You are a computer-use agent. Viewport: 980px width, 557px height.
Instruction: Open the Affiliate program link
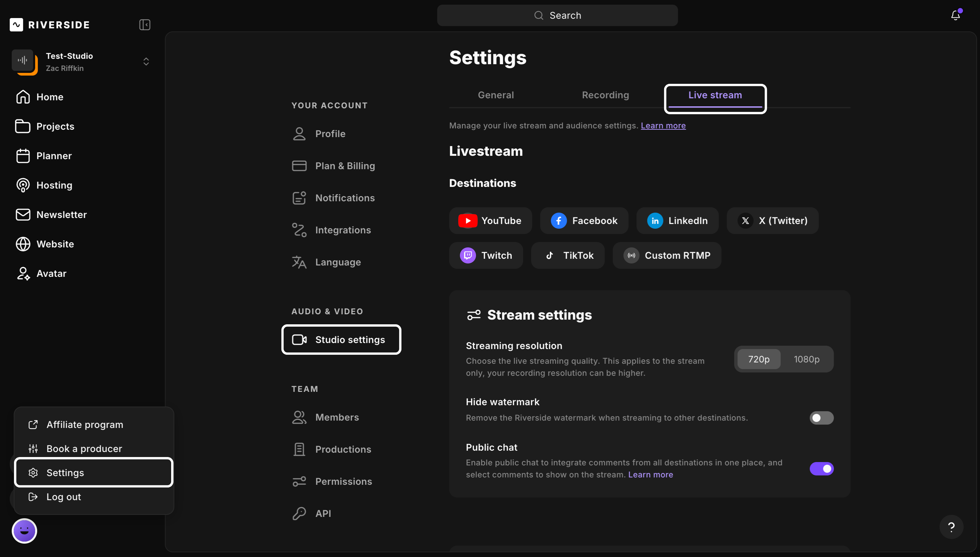(94, 425)
